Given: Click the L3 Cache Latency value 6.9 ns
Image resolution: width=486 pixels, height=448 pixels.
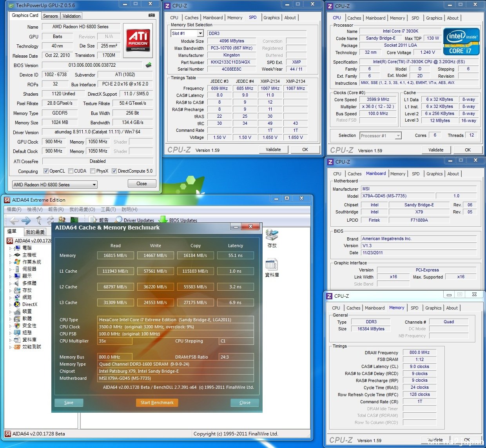Looking at the screenshot, I should 235,302.
